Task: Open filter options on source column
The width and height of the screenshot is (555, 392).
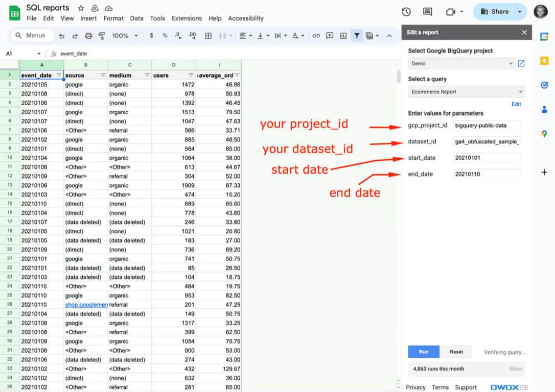Action: point(103,76)
